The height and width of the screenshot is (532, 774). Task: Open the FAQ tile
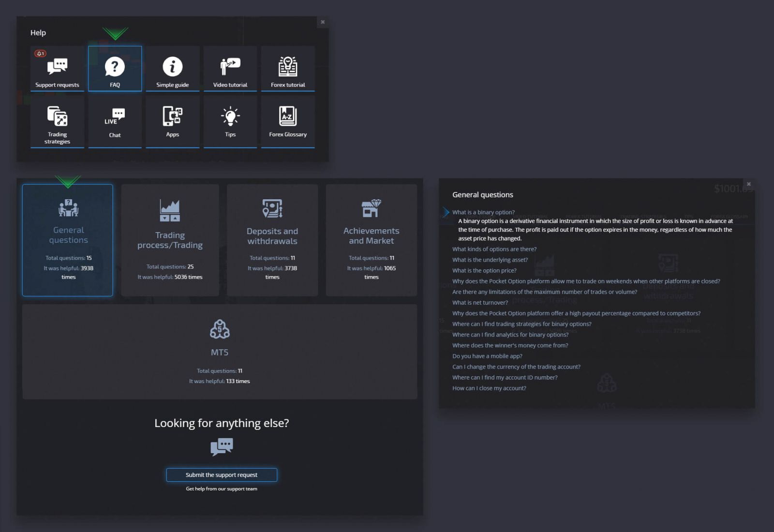click(x=115, y=68)
